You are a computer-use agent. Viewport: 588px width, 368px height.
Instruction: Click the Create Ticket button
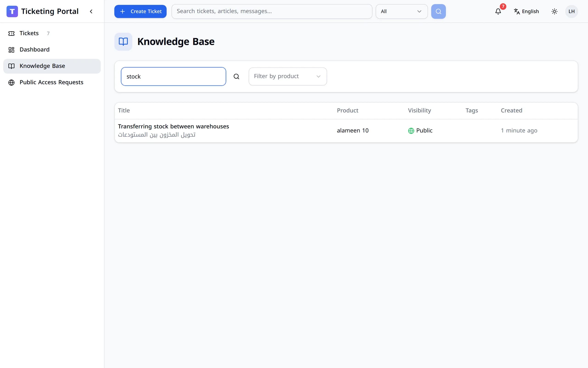coord(140,11)
